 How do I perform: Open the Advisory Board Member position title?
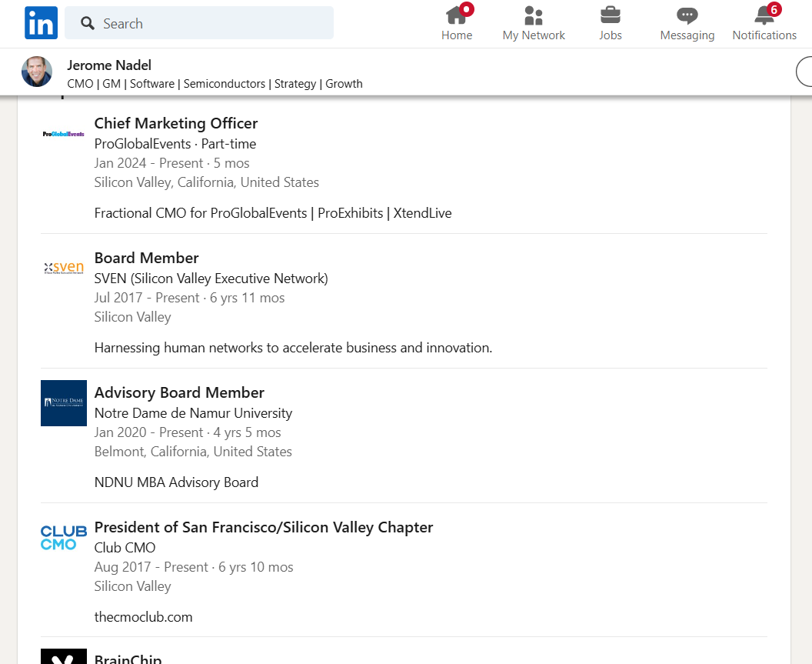(179, 393)
